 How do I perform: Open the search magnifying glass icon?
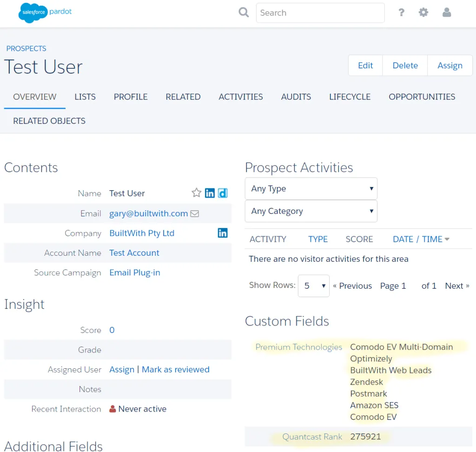[244, 13]
